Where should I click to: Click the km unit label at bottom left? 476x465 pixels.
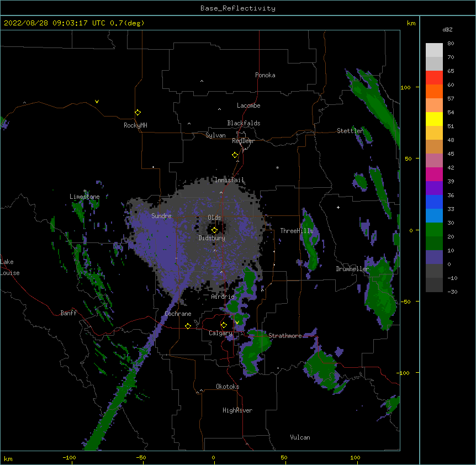point(8,459)
